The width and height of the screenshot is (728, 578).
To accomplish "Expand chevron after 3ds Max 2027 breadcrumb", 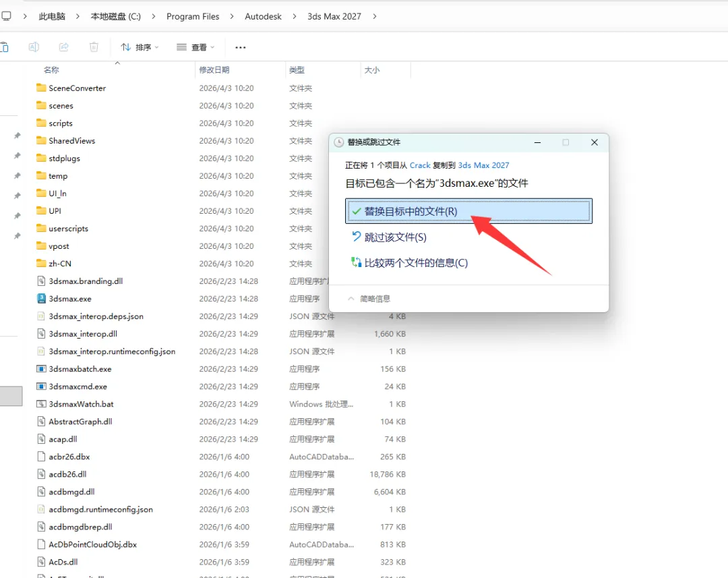I will (375, 16).
